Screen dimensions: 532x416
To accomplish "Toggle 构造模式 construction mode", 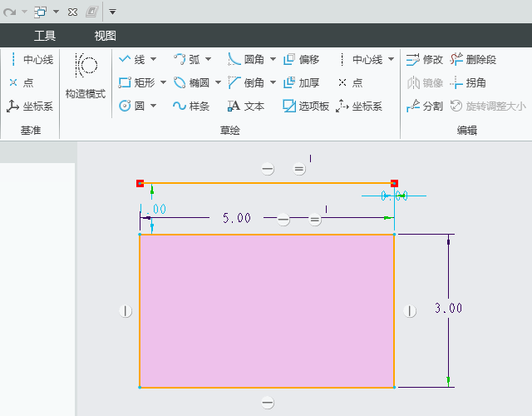I will [x=86, y=76].
